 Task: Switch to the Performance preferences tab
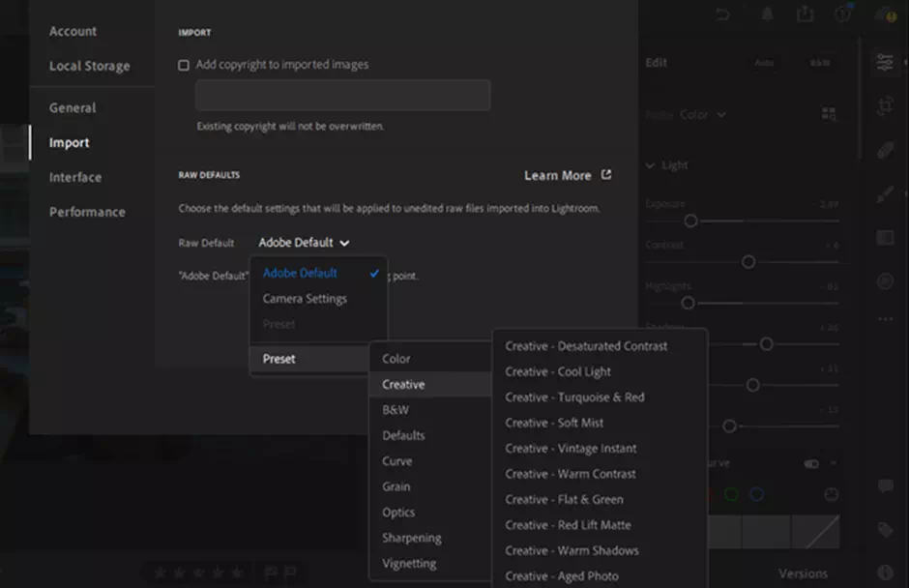tap(87, 212)
